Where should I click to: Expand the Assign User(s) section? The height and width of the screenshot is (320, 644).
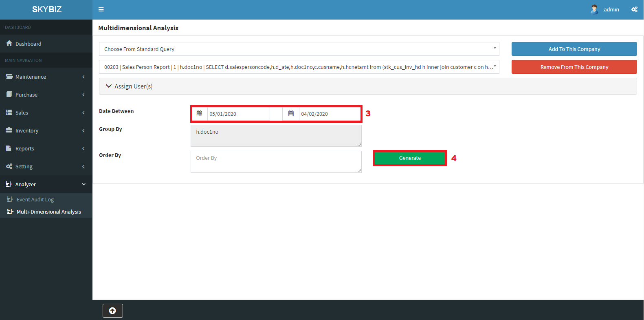[129, 86]
